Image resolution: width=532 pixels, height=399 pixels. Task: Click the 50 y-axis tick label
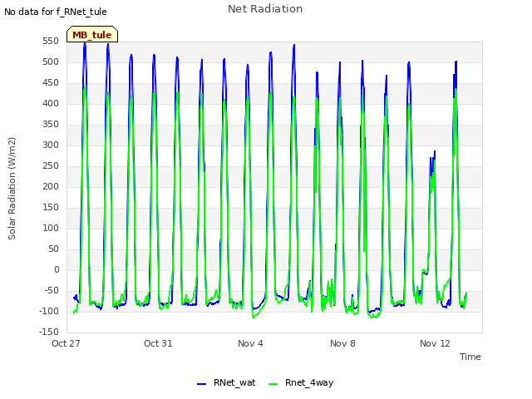[x=53, y=249]
